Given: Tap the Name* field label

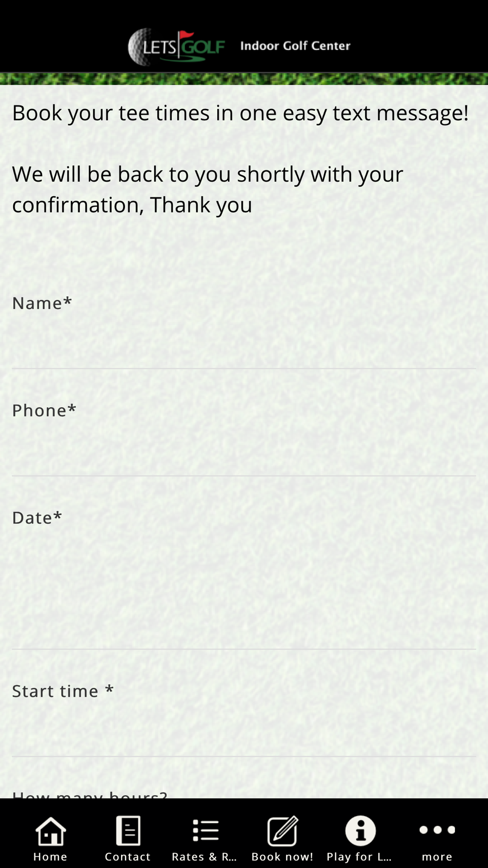Looking at the screenshot, I should [x=42, y=303].
